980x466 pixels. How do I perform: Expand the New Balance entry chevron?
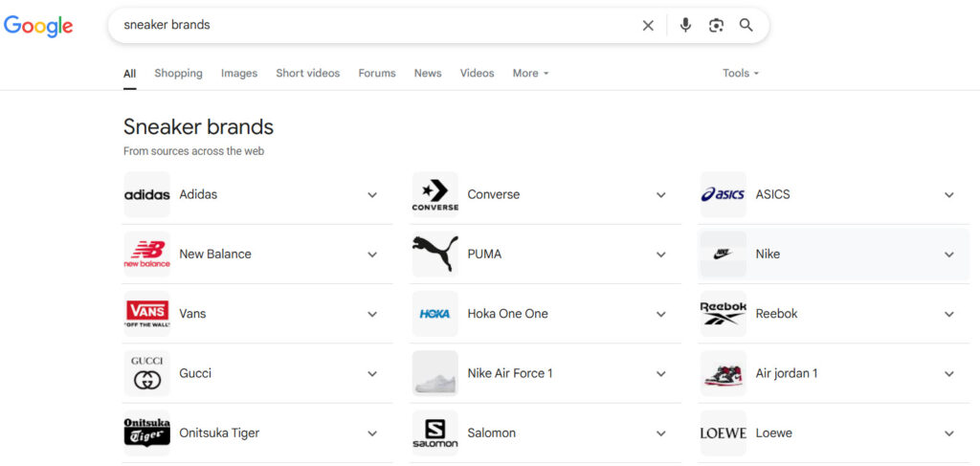(x=372, y=255)
